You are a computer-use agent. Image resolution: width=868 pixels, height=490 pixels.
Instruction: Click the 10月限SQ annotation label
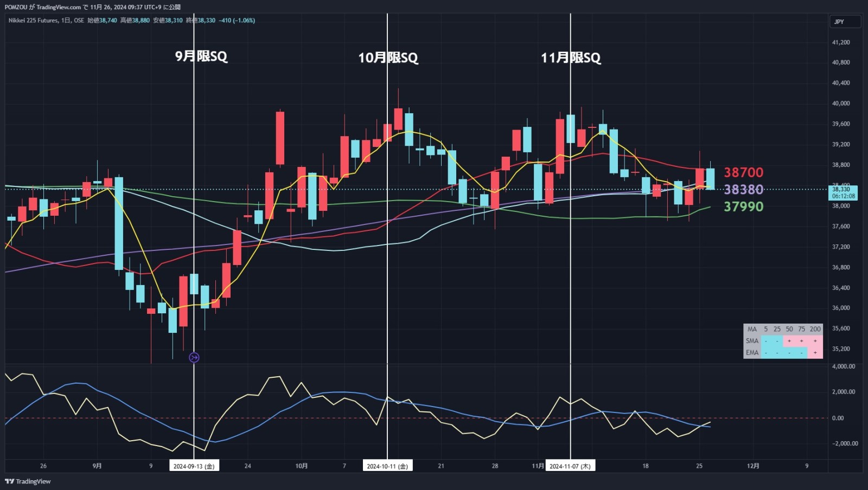pyautogui.click(x=388, y=57)
